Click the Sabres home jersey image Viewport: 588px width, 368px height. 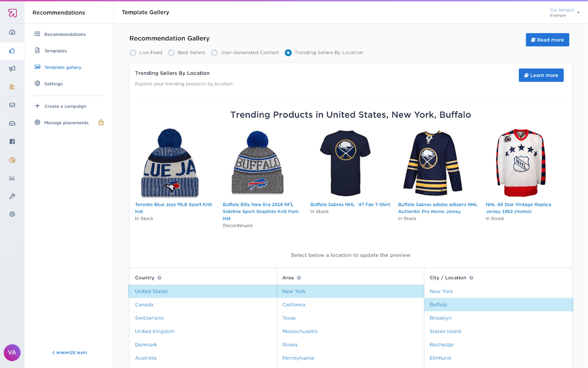click(433, 163)
